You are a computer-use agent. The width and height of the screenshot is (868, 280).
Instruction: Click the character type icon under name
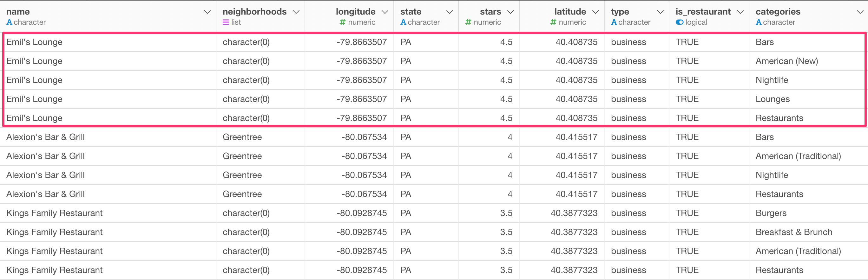(x=10, y=22)
